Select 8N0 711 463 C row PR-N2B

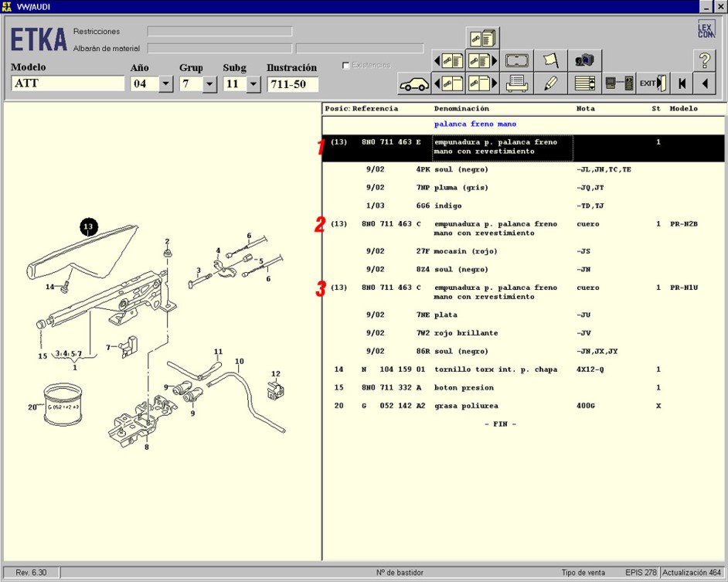[523, 229]
